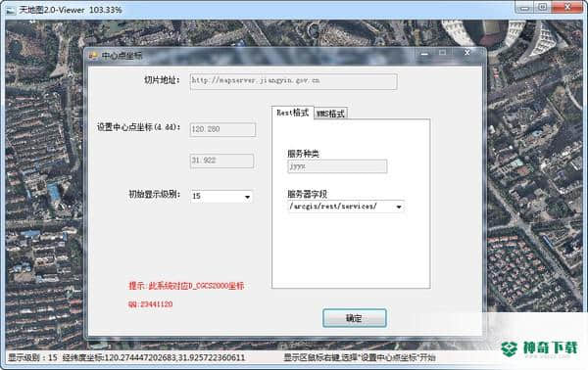Click the 神奇下载 watermark logo
588x370 pixels.
coord(539,349)
